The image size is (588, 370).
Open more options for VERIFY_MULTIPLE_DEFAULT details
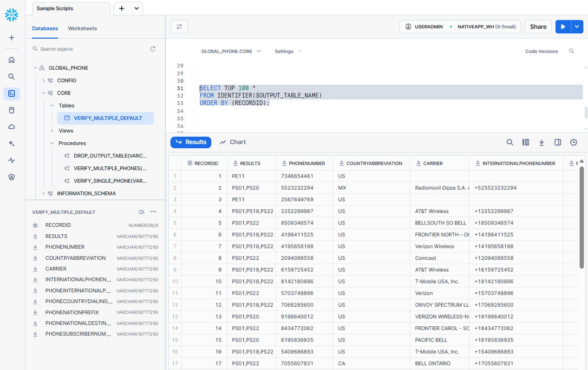point(153,212)
